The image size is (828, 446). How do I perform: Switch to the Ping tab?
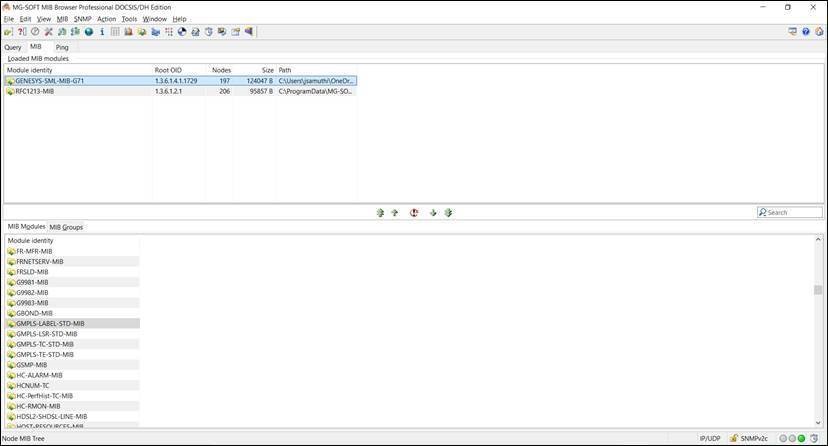point(62,47)
